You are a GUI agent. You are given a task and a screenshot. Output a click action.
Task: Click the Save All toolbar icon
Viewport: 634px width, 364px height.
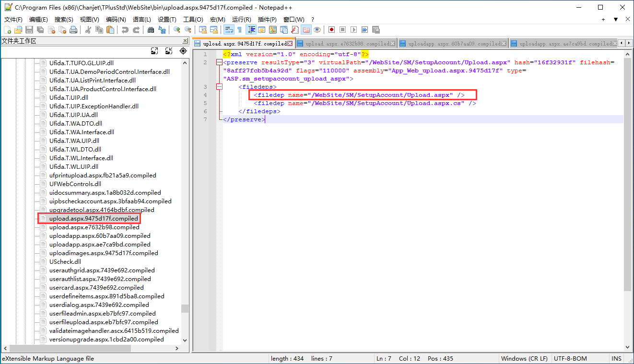click(40, 30)
